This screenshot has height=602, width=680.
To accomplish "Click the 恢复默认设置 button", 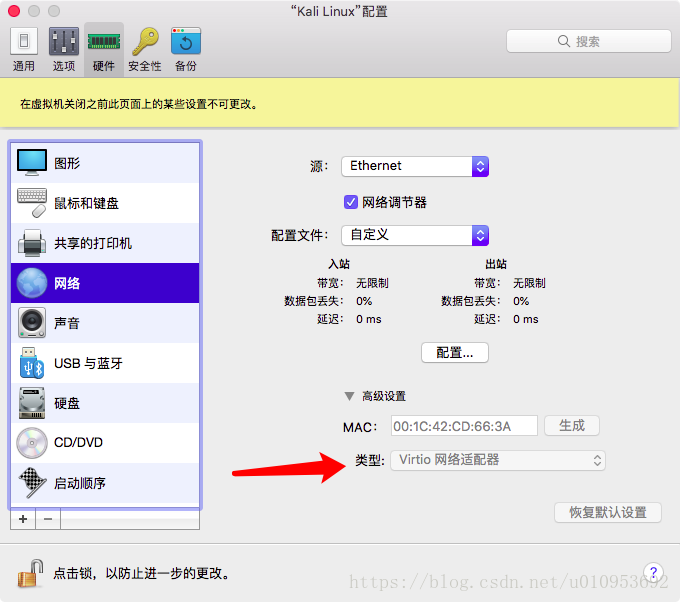I will point(608,513).
